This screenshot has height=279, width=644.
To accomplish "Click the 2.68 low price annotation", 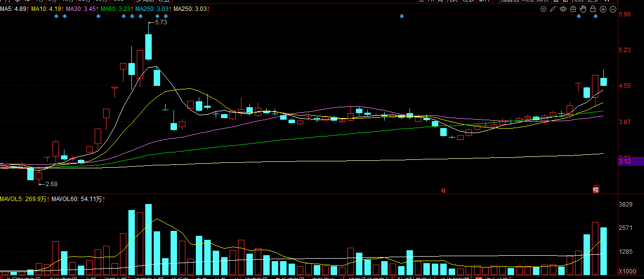I will pyautogui.click(x=51, y=184).
